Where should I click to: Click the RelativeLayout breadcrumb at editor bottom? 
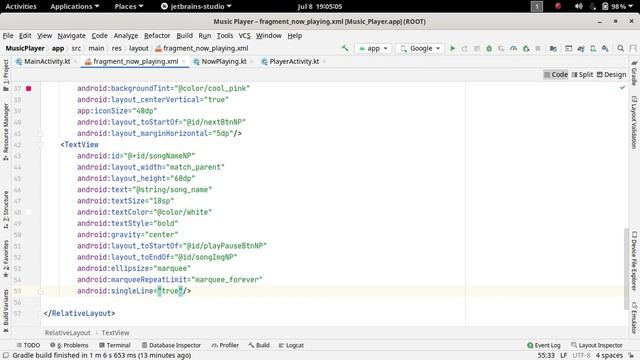point(67,333)
